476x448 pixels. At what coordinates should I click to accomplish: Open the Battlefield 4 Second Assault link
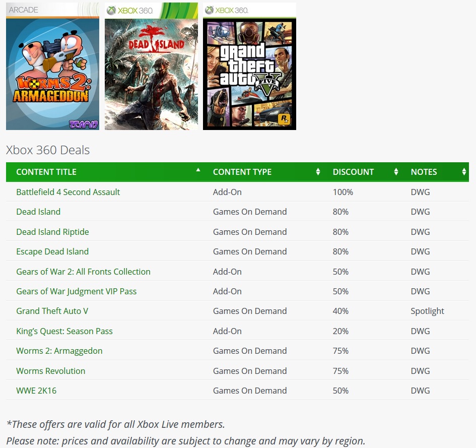click(68, 192)
